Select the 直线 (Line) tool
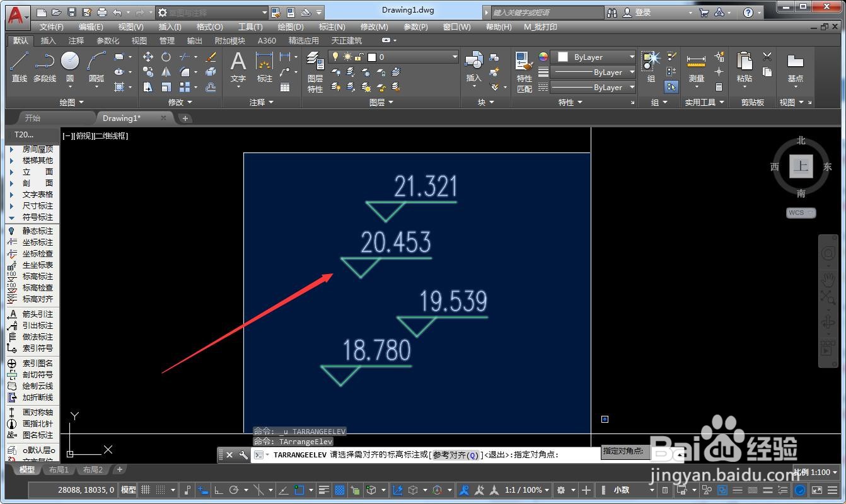Viewport: 846px width, 504px height. tap(20, 67)
